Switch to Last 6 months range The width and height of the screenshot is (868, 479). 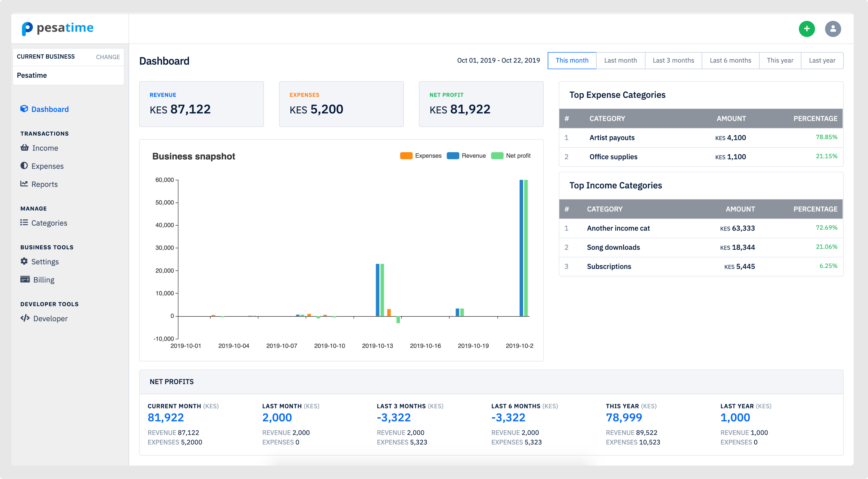pyautogui.click(x=730, y=61)
